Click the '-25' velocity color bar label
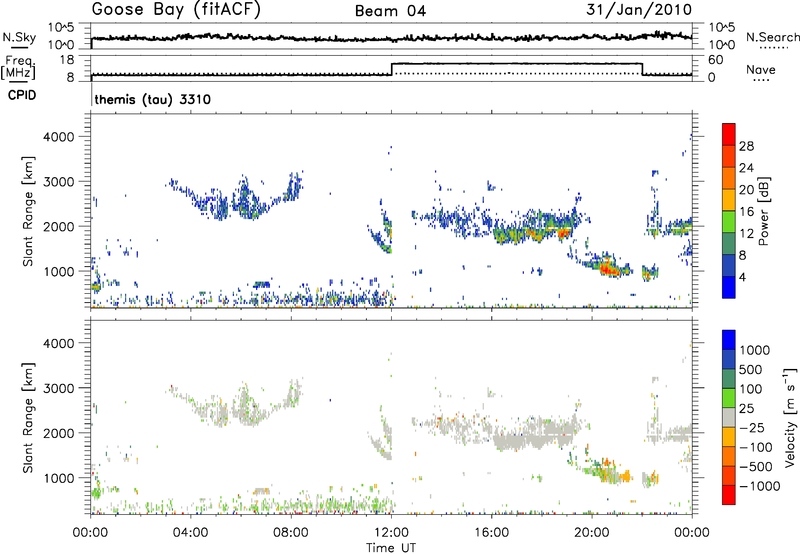 point(752,428)
